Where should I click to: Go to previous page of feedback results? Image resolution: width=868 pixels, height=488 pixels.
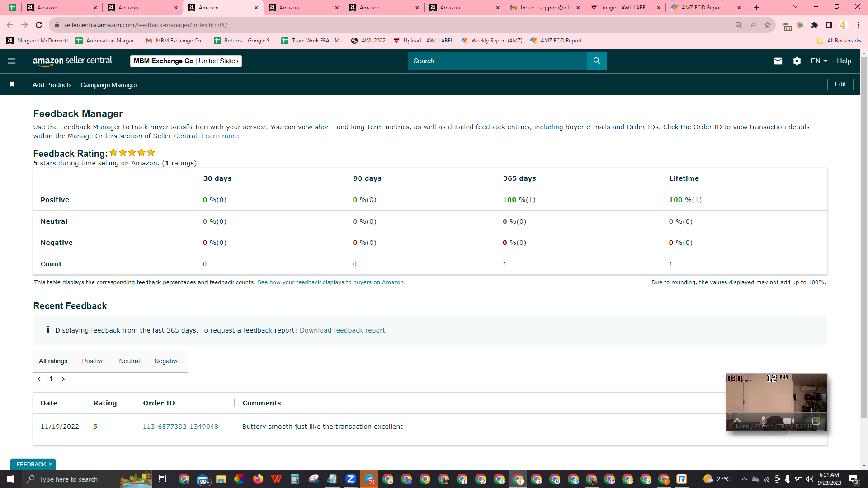[39, 379]
